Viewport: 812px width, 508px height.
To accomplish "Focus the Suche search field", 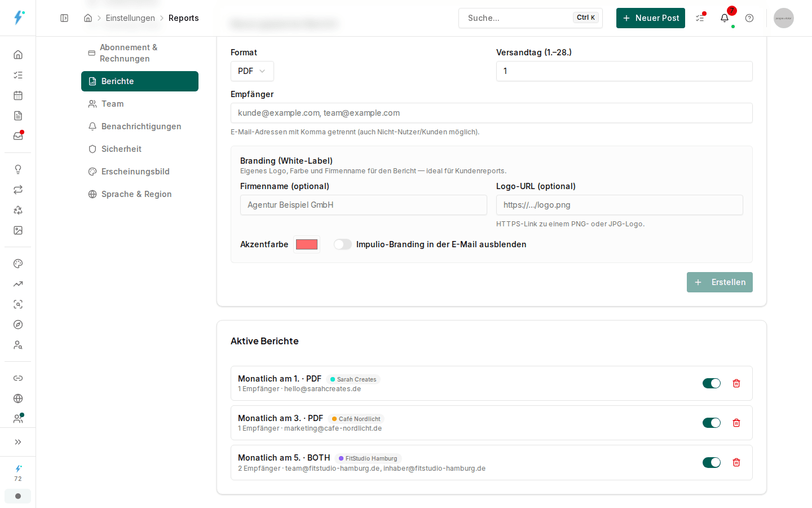I will click(x=531, y=18).
